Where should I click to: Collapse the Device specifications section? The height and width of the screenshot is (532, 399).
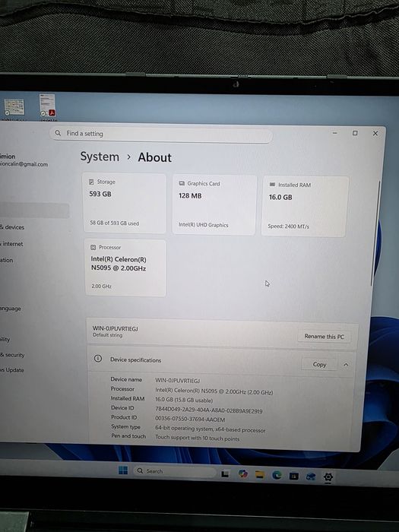346,365
